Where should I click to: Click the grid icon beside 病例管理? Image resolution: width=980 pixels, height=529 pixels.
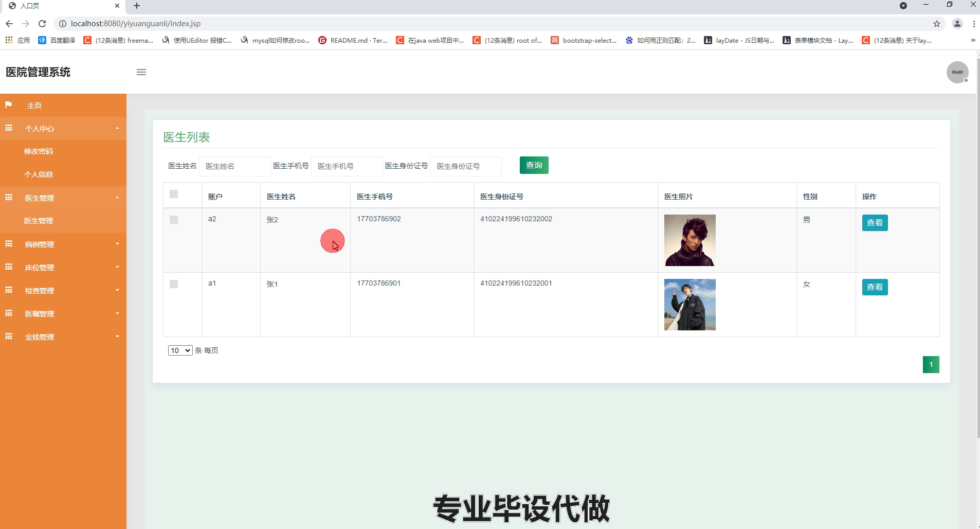click(x=9, y=244)
